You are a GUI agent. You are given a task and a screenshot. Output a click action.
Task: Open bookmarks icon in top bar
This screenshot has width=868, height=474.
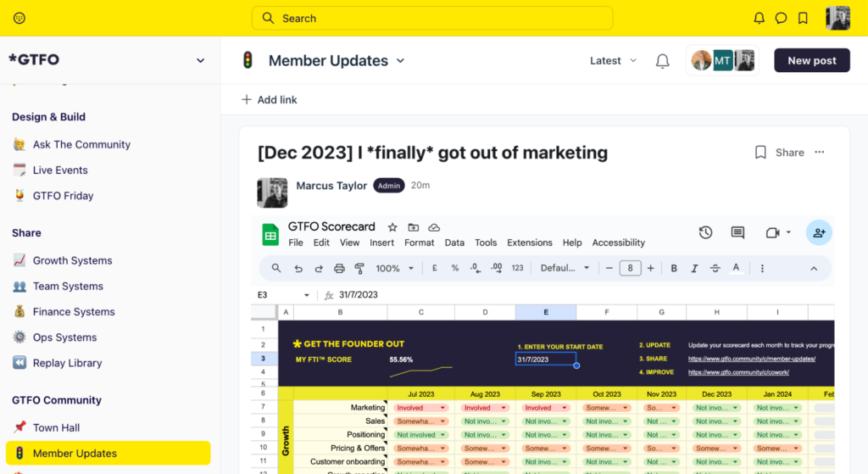803,18
